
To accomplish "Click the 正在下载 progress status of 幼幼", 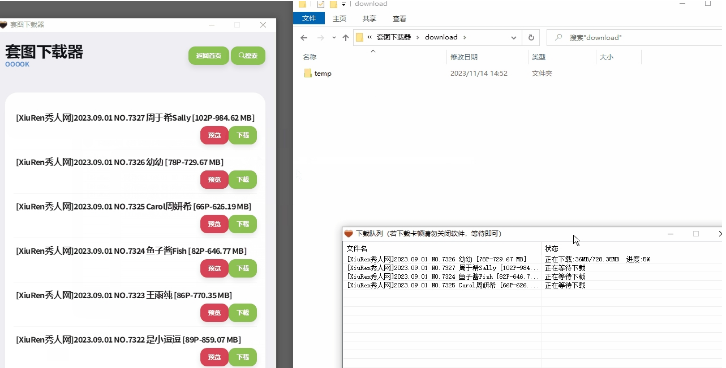I will tap(597, 259).
